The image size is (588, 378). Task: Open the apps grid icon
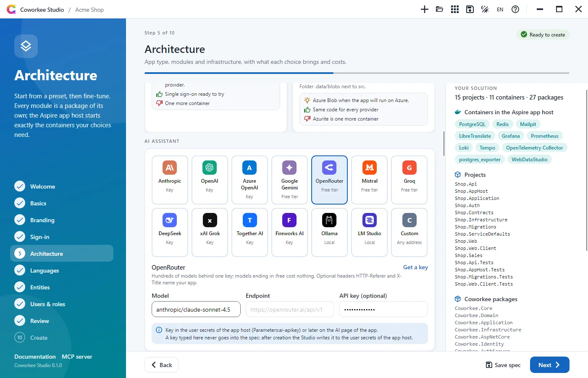pyautogui.click(x=455, y=9)
